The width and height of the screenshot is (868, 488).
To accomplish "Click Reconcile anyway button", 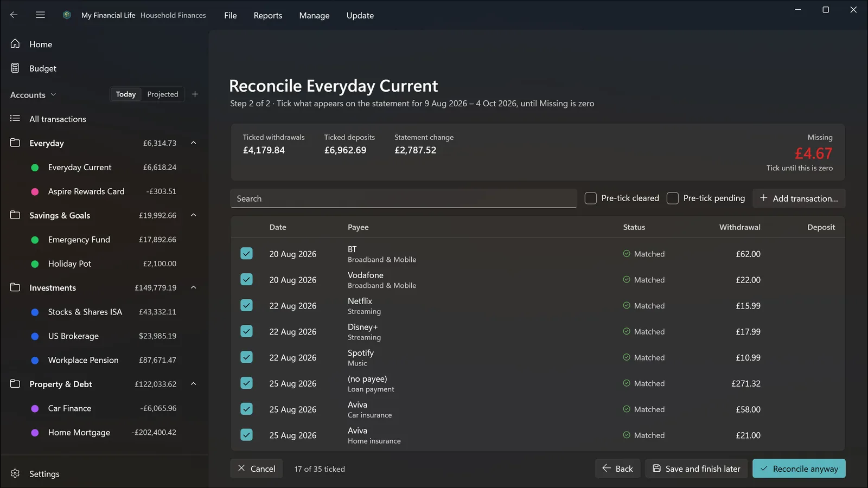I will 799,468.
